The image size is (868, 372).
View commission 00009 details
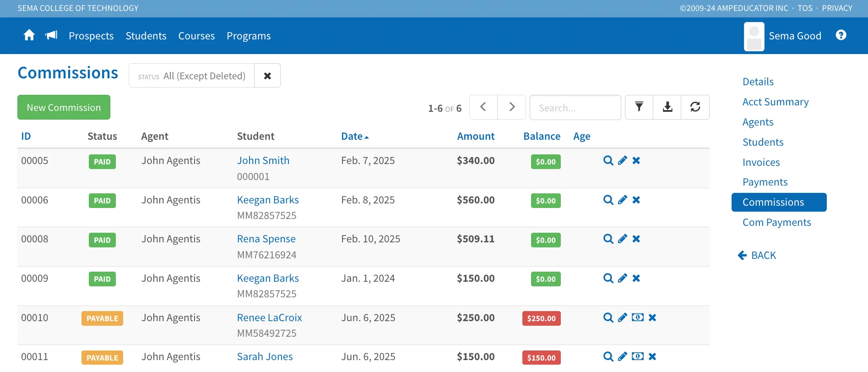pos(608,279)
